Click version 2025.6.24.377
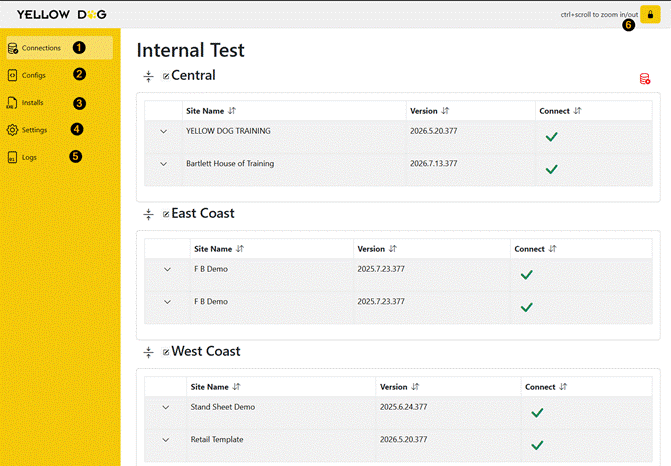671x466 pixels. tap(404, 407)
